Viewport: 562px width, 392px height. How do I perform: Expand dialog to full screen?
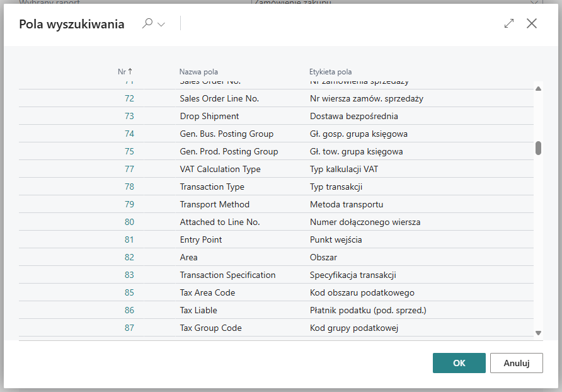pos(509,23)
